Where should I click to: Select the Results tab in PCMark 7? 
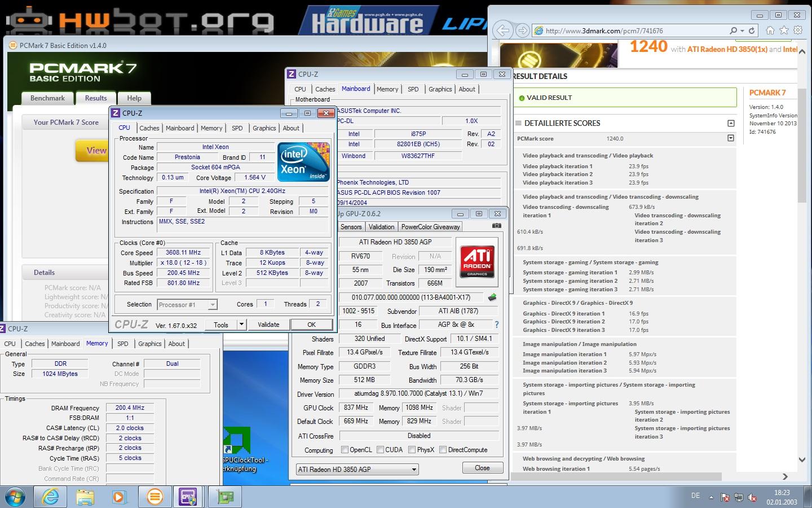point(96,98)
